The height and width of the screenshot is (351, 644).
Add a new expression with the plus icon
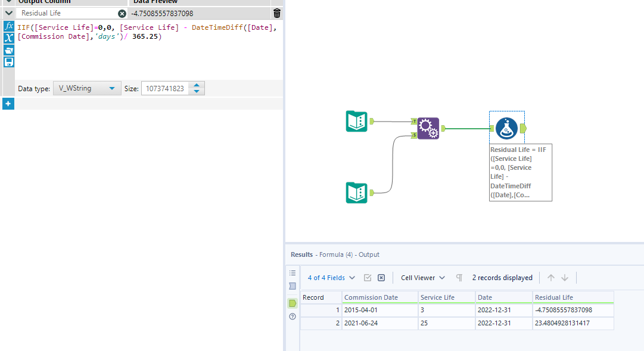pos(8,103)
